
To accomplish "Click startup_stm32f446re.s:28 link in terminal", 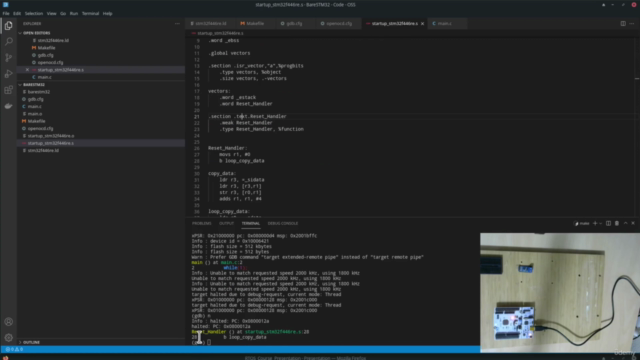I will point(277,332).
